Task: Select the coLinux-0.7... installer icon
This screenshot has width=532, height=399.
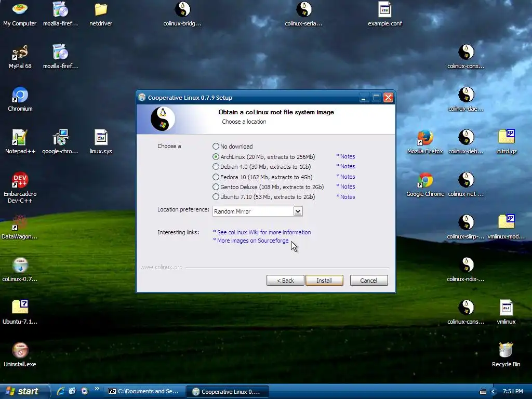Action: [x=20, y=270]
